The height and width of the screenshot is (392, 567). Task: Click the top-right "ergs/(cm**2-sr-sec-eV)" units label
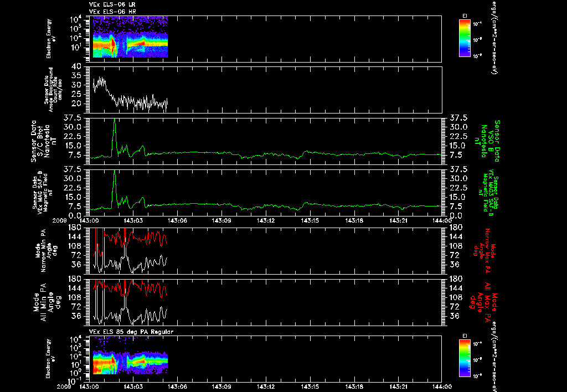pyautogui.click(x=493, y=38)
